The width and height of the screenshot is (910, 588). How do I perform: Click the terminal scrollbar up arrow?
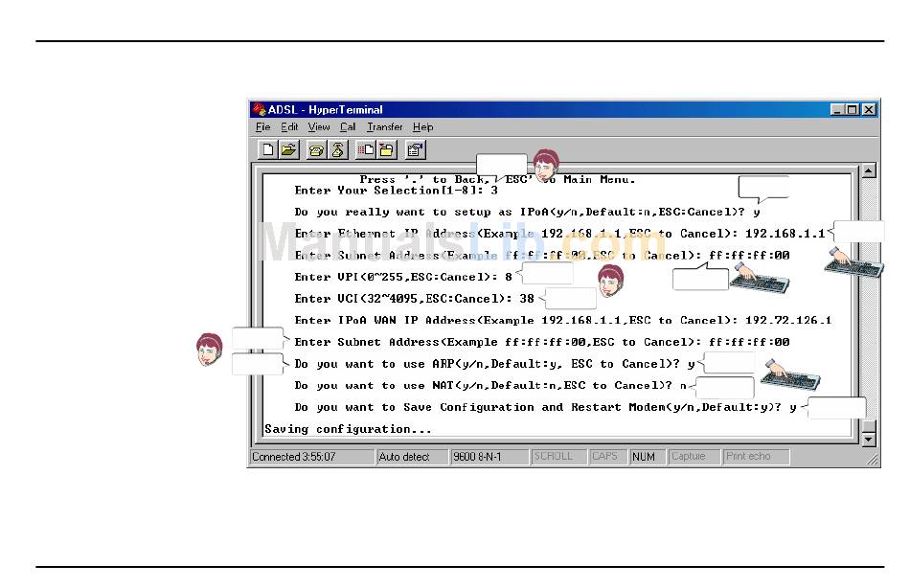pyautogui.click(x=868, y=170)
